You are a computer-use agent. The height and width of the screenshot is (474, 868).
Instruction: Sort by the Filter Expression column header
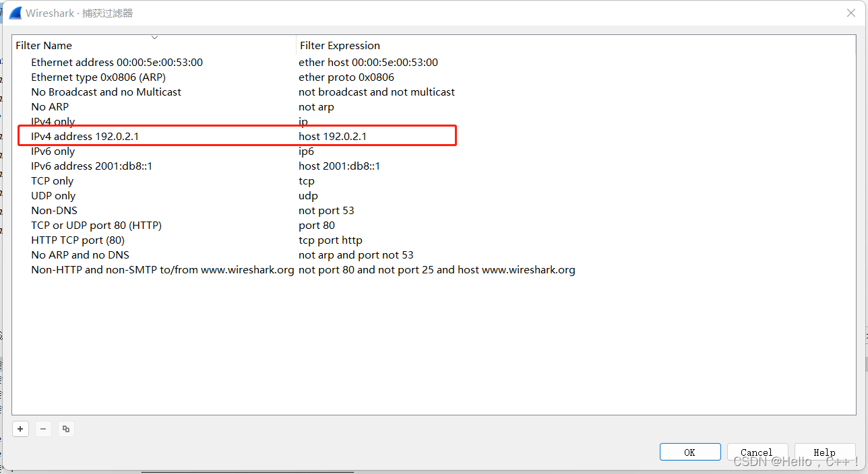(340, 45)
